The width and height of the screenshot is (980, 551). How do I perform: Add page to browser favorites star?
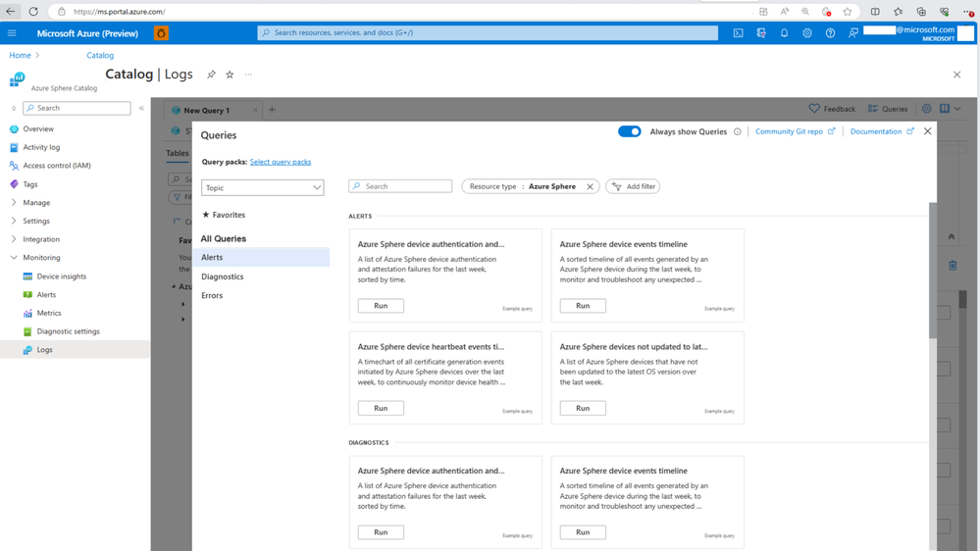(847, 11)
